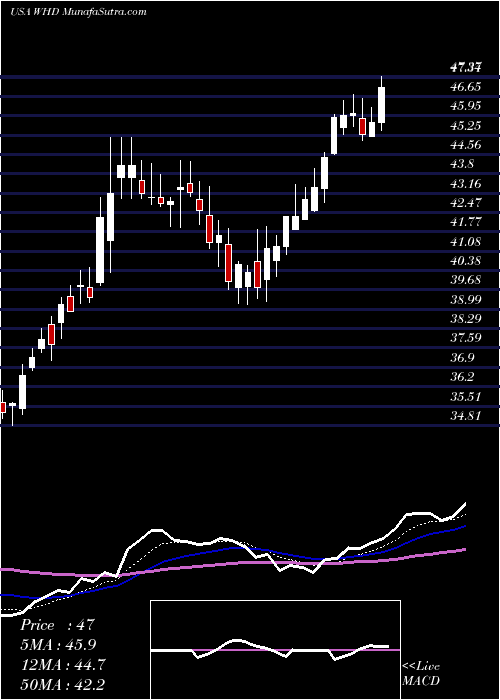The width and height of the screenshot is (500, 700).
Task: Select the 39.68 price level label
Action: (x=466, y=280)
